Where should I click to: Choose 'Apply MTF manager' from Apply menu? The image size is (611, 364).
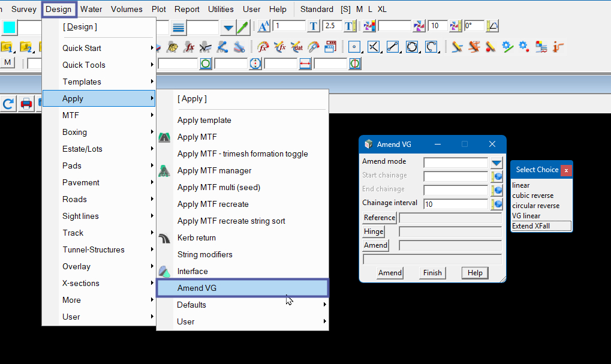[214, 170]
